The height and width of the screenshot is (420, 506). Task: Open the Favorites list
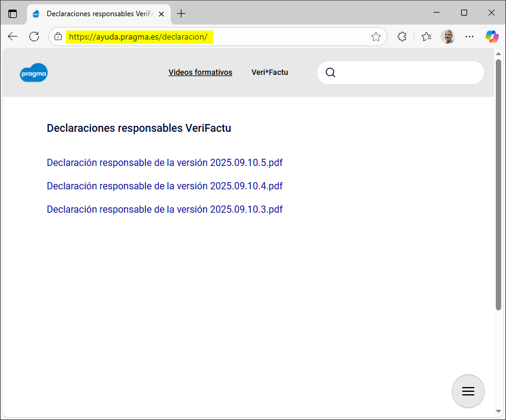click(x=426, y=37)
